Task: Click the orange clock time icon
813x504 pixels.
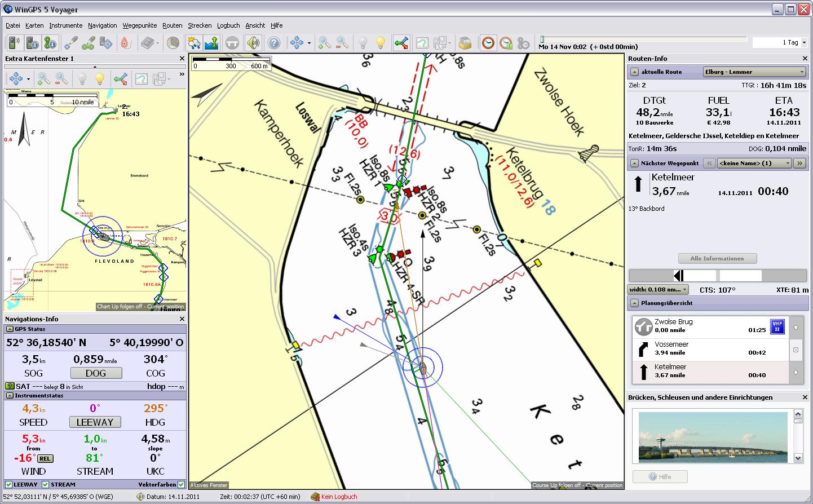Action: tap(488, 43)
